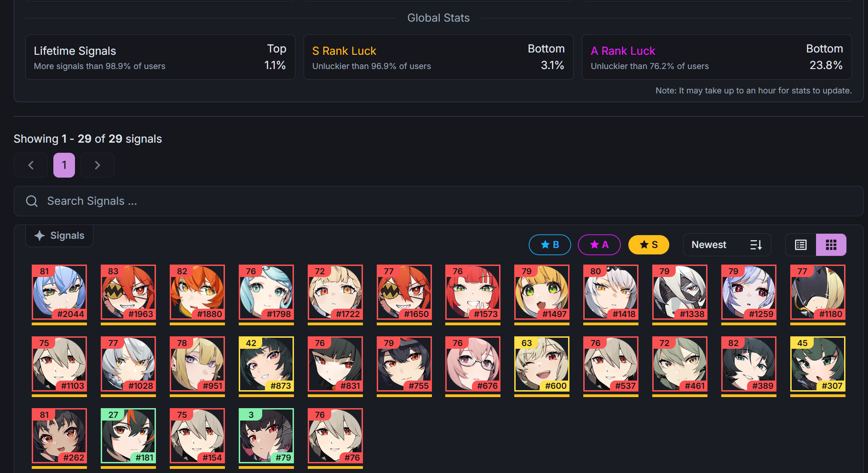The image size is (868, 473).
Task: Open signal #831 thumbnail
Action: 335,364
